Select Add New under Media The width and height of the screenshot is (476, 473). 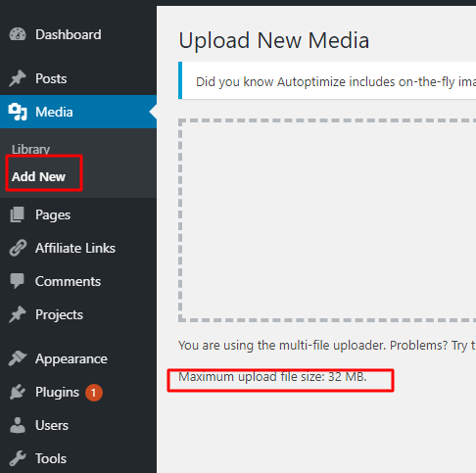(x=38, y=176)
